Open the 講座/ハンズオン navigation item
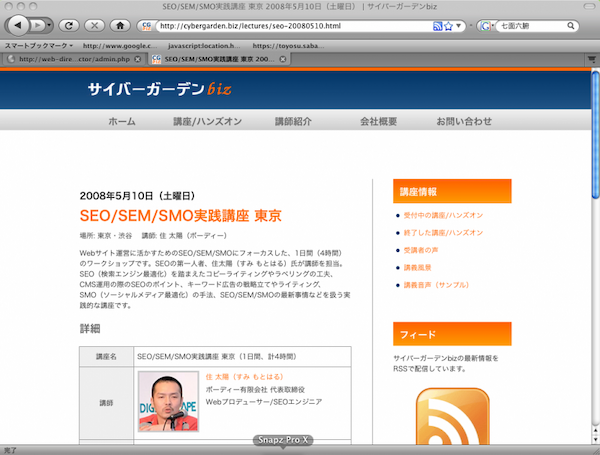The image size is (600, 455). [x=207, y=121]
